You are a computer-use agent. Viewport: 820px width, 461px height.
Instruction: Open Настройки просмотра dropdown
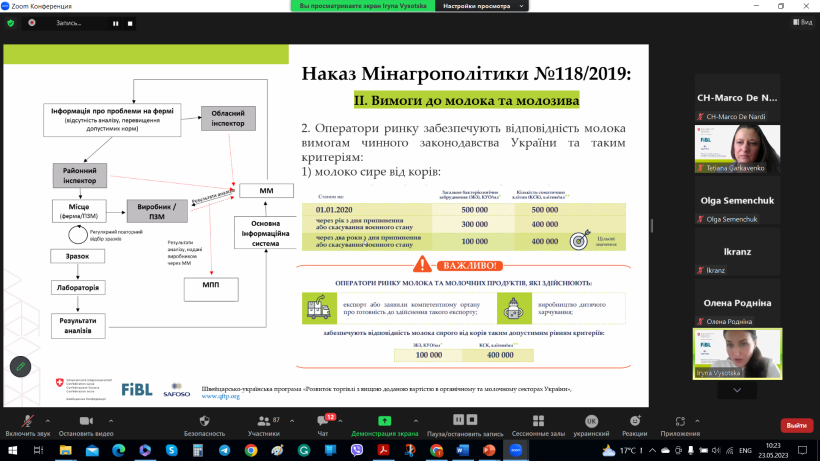pos(482,6)
